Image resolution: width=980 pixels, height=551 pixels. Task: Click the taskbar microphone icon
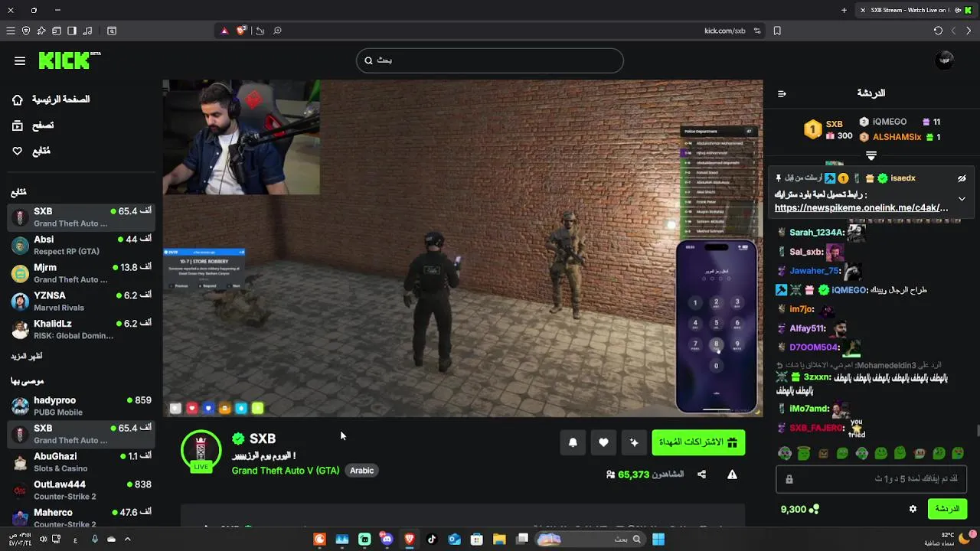point(95,539)
